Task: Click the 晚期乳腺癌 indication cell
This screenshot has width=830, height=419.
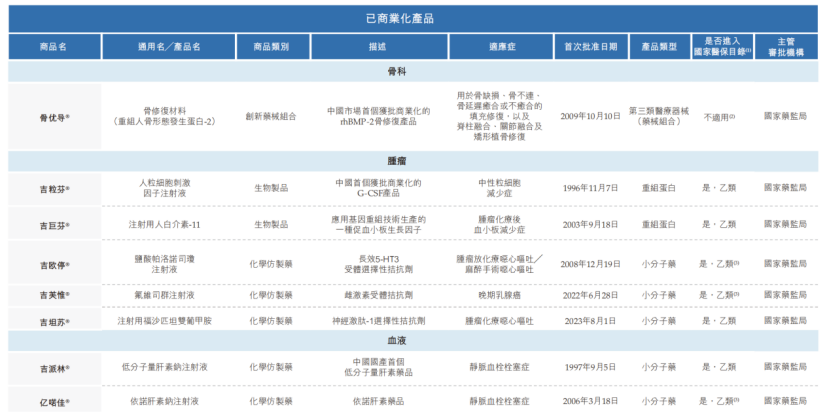Action: click(500, 295)
